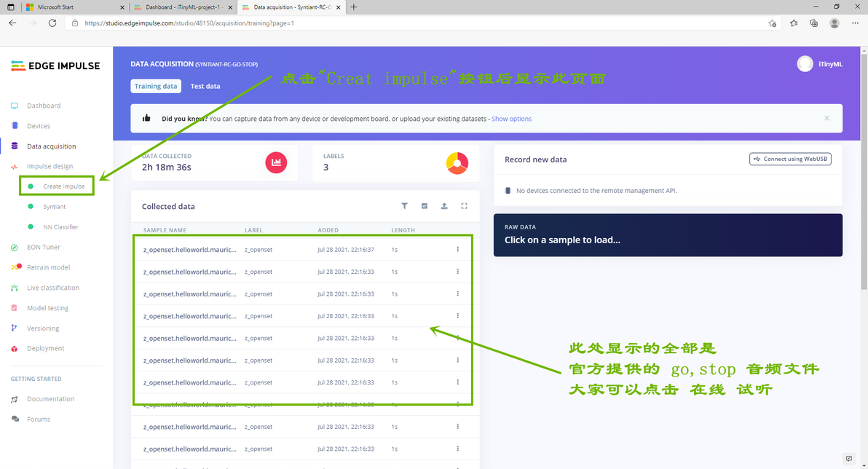
Task: Open Versioning page
Action: [x=43, y=328]
